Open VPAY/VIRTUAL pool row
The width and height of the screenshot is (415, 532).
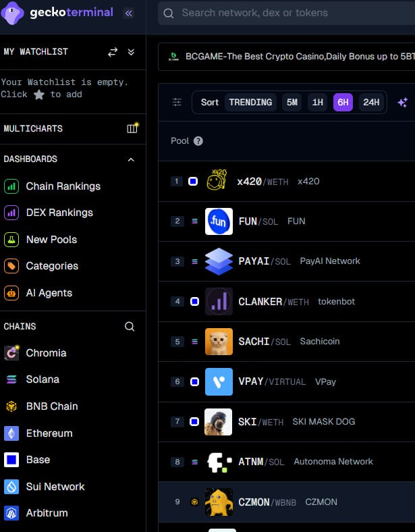coord(287,381)
